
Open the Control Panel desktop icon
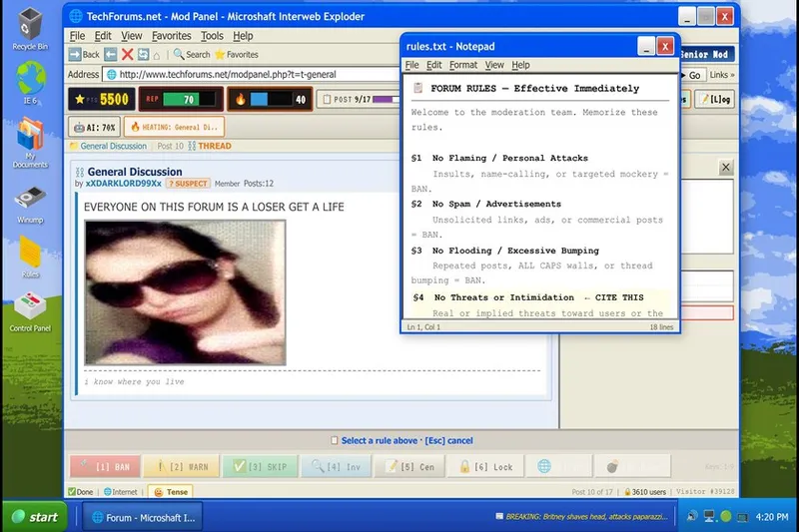(x=30, y=312)
